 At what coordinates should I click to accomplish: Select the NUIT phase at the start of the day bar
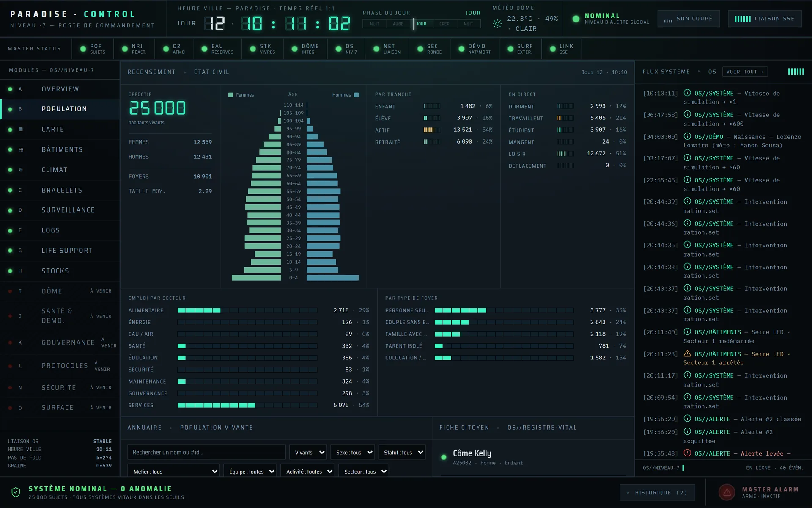pyautogui.click(x=374, y=24)
